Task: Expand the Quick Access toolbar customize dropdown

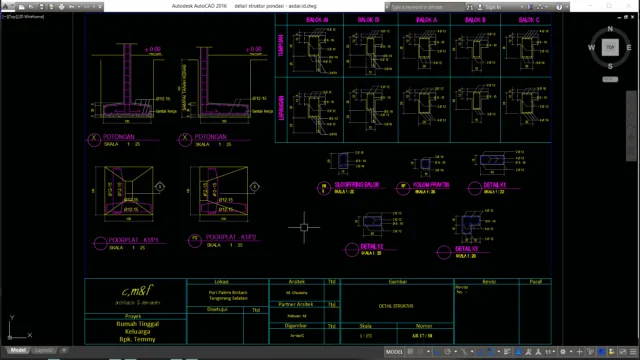Action: click(x=100, y=7)
